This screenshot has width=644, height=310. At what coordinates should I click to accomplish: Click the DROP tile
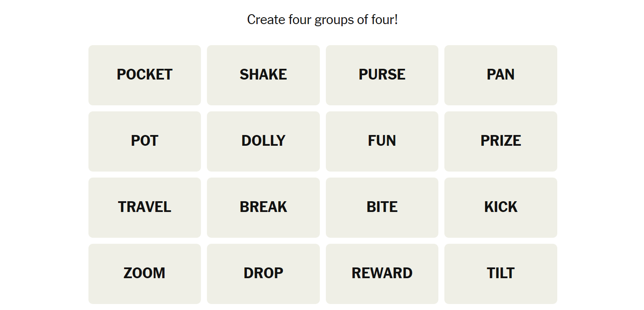tap(263, 273)
